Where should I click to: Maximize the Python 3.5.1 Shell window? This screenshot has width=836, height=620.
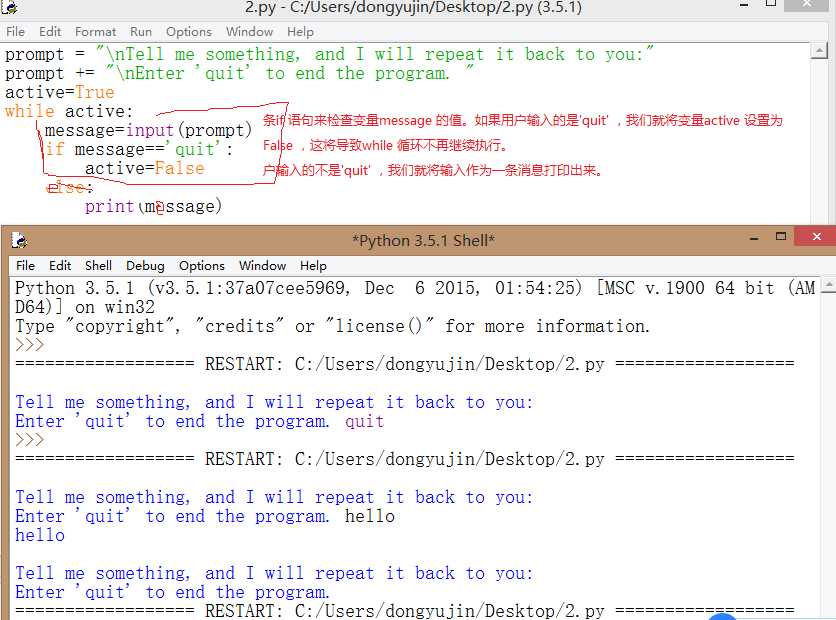point(781,237)
